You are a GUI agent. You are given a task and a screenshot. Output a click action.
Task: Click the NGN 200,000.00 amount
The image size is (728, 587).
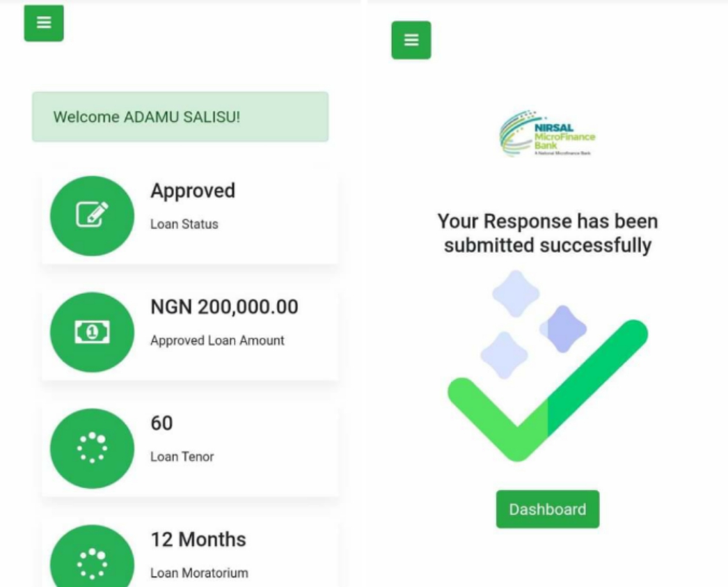[x=224, y=307]
